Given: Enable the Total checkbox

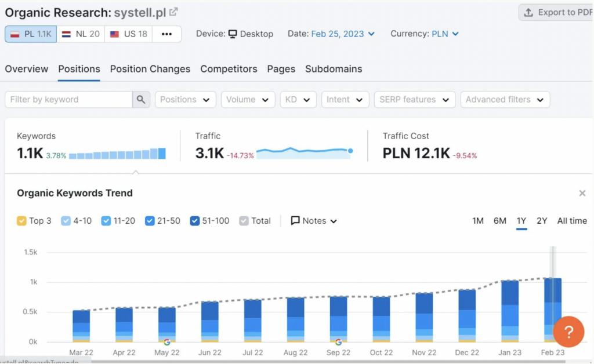Looking at the screenshot, I should (244, 221).
